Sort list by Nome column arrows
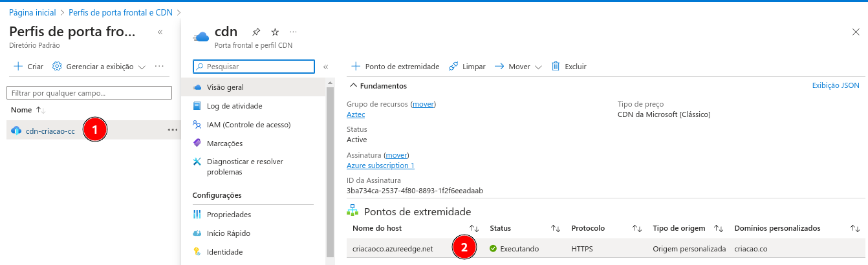 40,111
